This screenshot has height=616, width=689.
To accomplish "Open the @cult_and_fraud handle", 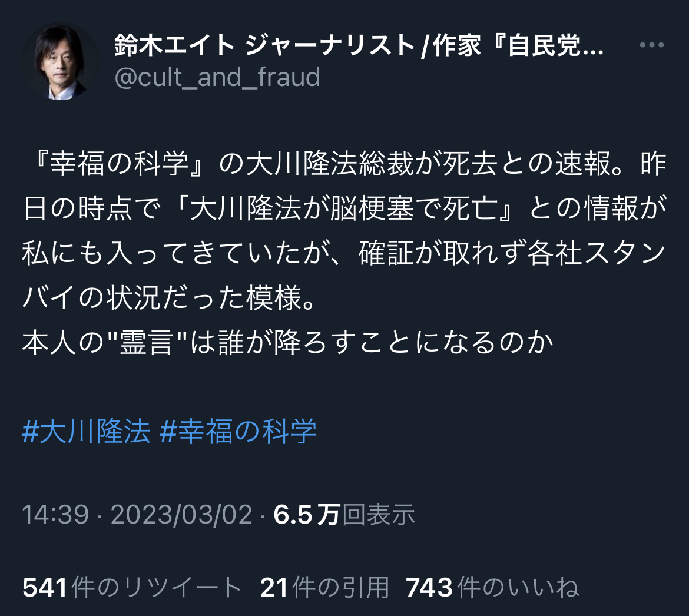I will [217, 77].
